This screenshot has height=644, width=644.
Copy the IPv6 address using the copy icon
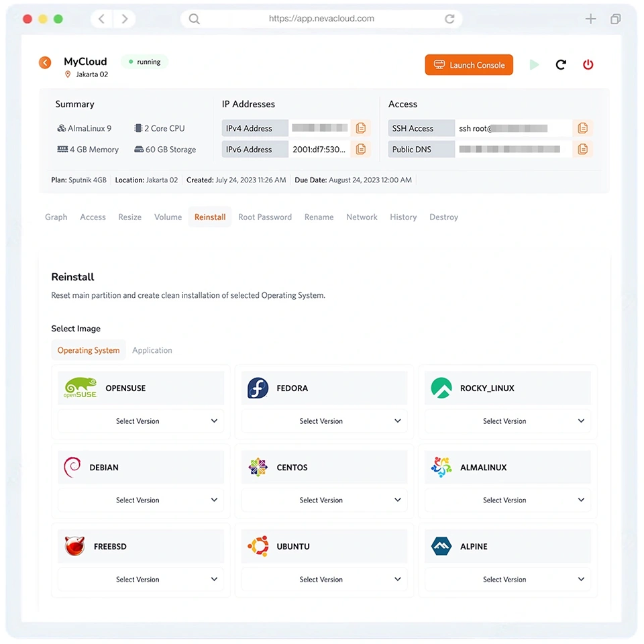click(361, 149)
